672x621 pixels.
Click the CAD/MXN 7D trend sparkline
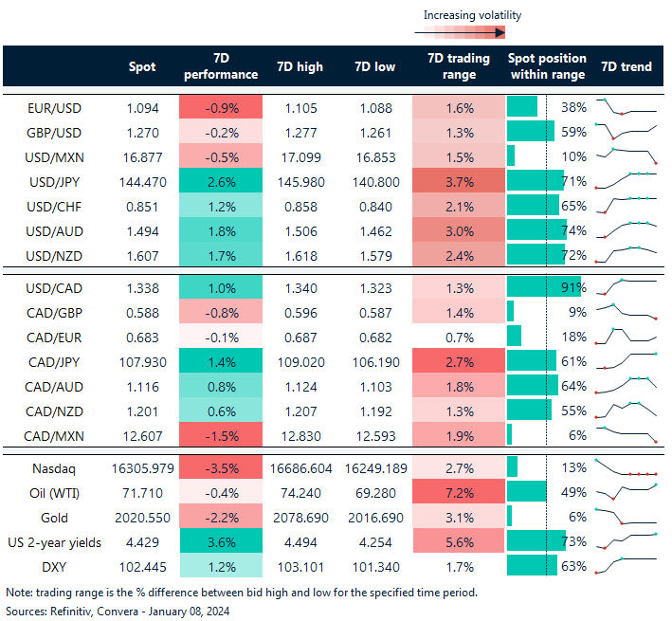[626, 433]
